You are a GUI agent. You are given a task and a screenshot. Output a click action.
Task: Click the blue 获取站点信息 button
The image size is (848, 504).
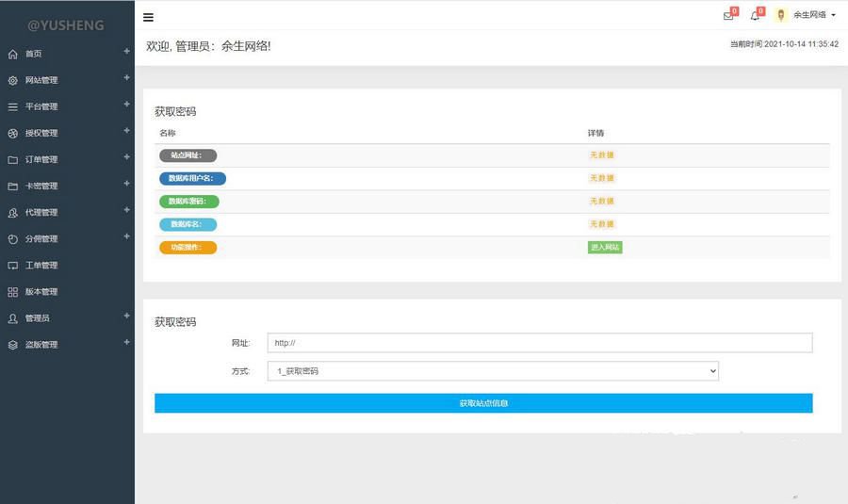point(483,403)
